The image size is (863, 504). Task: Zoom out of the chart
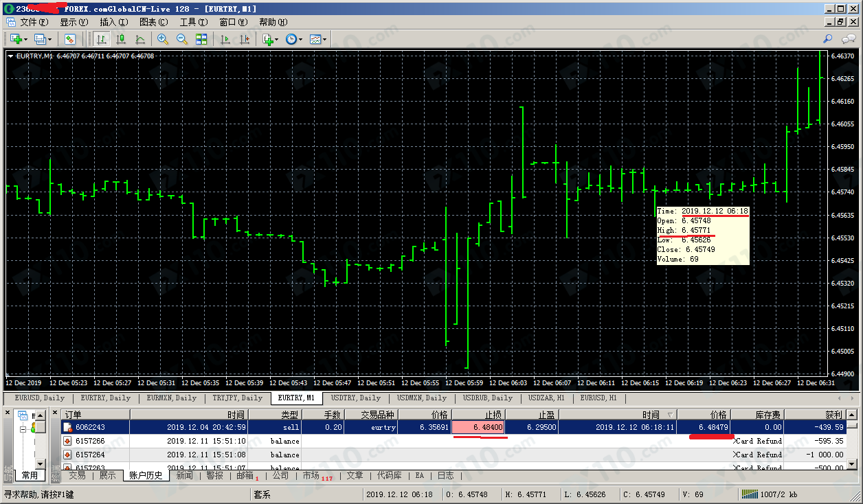[x=182, y=39]
